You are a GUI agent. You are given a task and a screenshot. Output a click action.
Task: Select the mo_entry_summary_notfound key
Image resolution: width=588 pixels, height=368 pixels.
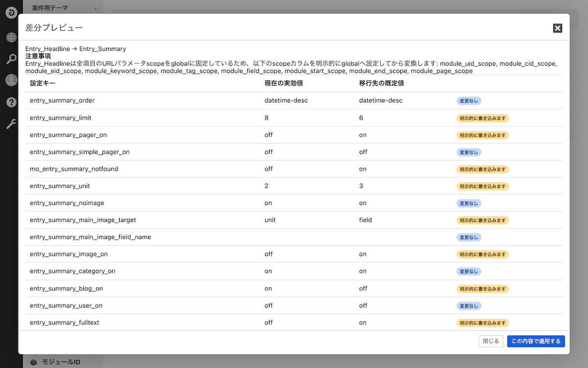[x=74, y=169]
